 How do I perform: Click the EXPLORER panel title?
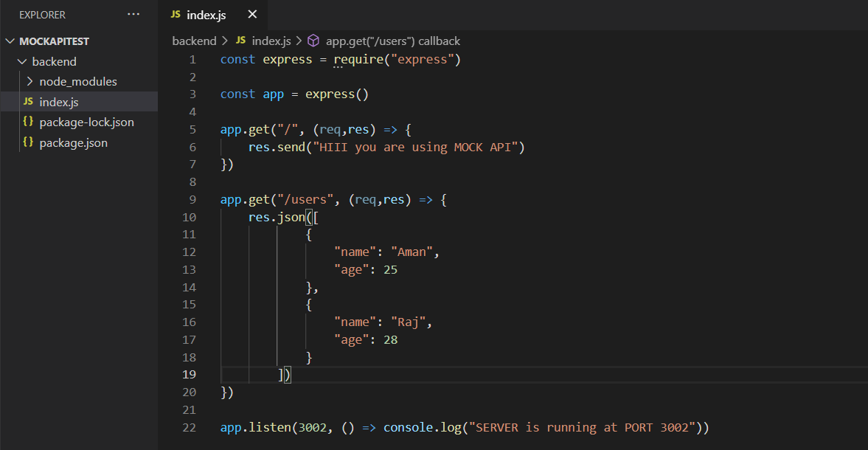pyautogui.click(x=42, y=15)
